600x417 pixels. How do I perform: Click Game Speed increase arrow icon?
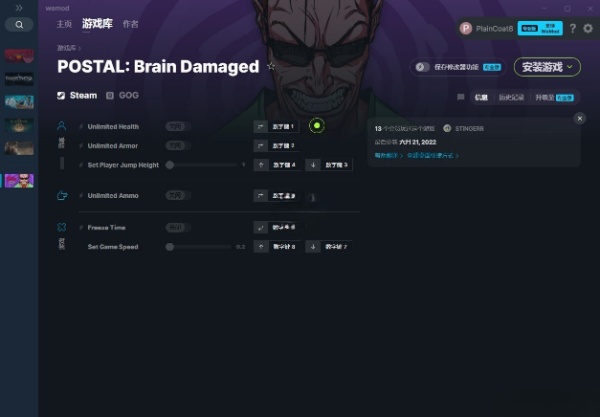pos(261,247)
